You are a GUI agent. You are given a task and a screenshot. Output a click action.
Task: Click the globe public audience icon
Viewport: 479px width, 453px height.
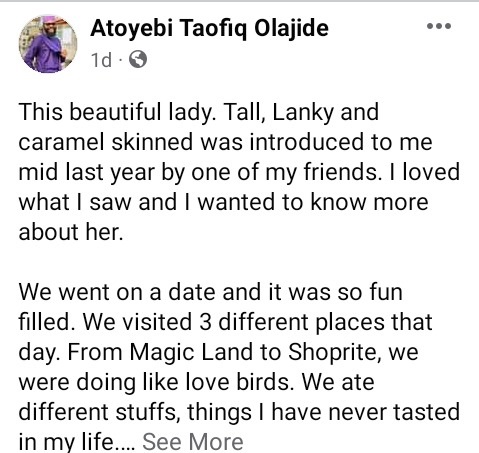pyautogui.click(x=138, y=60)
